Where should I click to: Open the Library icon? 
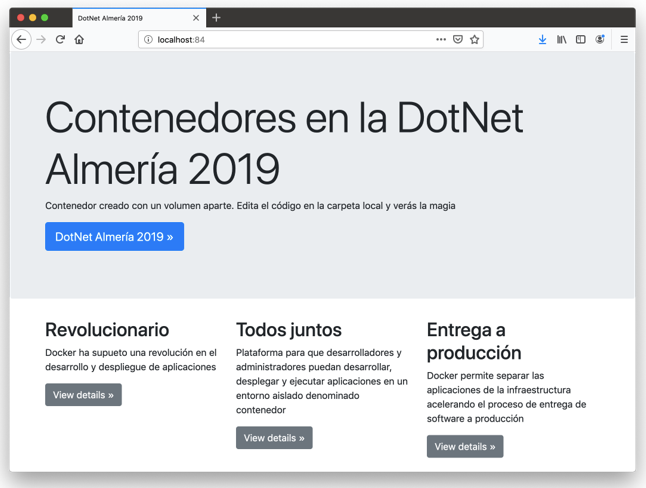click(562, 40)
